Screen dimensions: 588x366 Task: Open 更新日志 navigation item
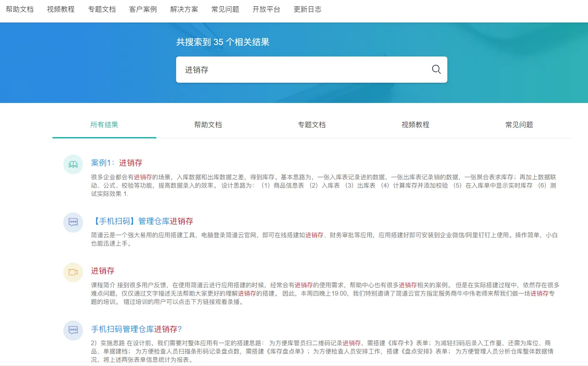tap(308, 9)
